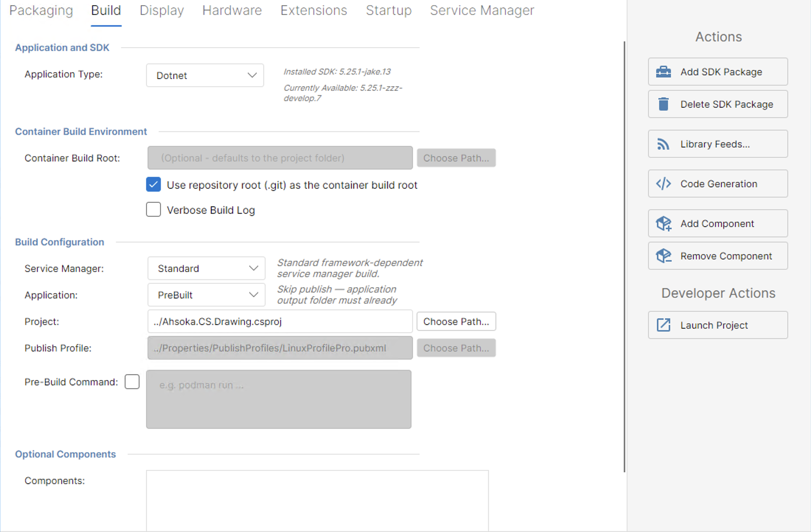Open the Application PreBuilt dropdown
Viewport: 811px width, 532px height.
(206, 295)
